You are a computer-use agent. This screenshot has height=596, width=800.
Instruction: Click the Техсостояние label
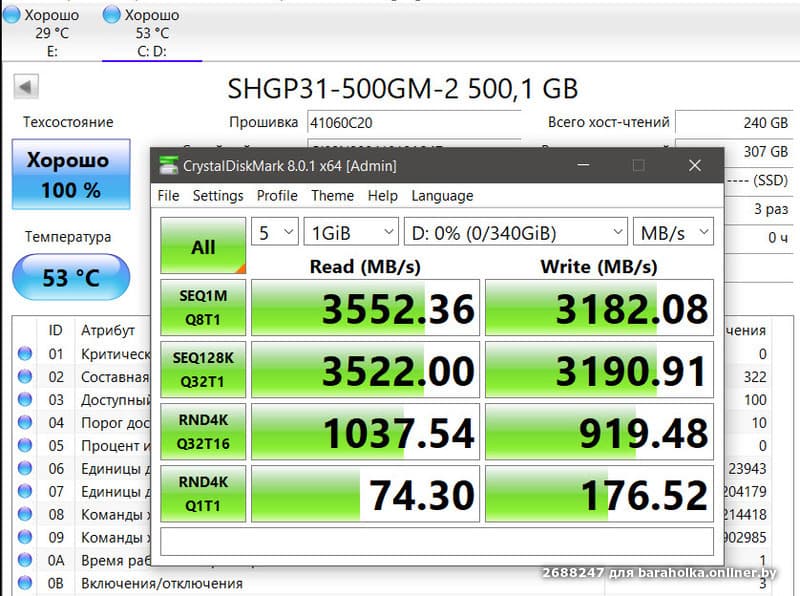(x=68, y=122)
